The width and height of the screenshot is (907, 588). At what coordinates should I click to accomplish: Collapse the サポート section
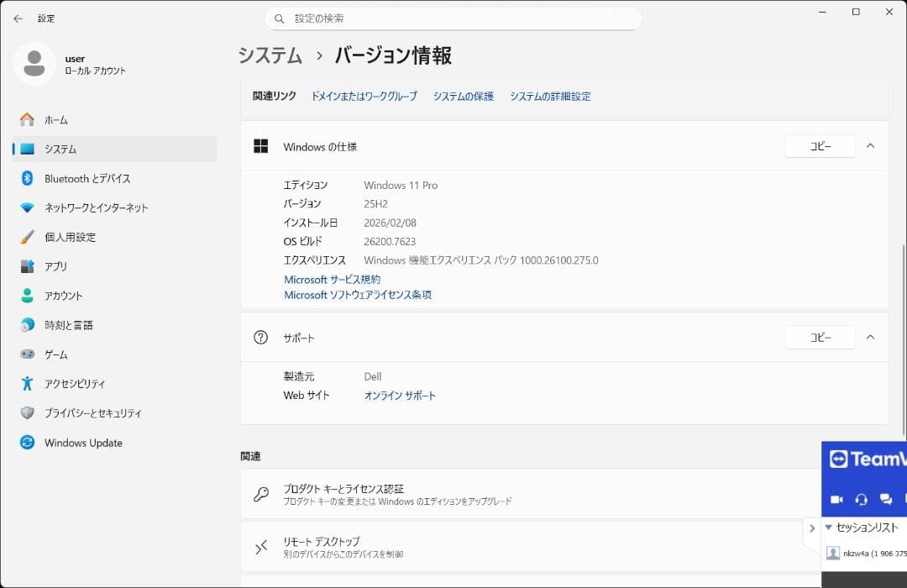pos(871,337)
